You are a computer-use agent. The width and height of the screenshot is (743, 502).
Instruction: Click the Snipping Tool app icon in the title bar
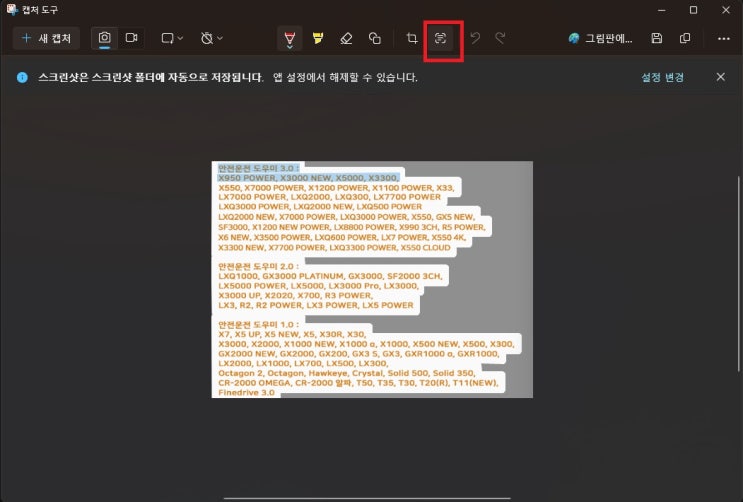[12, 9]
